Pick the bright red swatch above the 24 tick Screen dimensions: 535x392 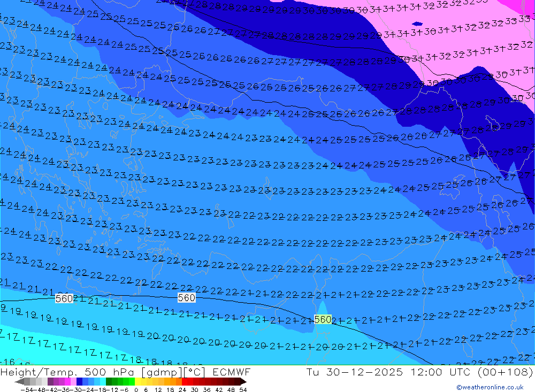coord(185,382)
